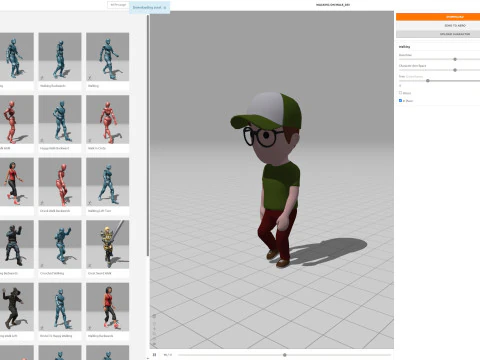Click the Send to Aero button
This screenshot has width=480, height=360.
point(438,25)
